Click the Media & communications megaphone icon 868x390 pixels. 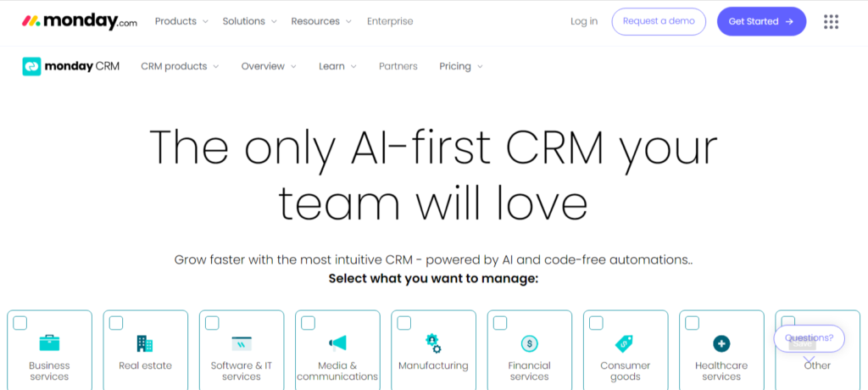[337, 343]
